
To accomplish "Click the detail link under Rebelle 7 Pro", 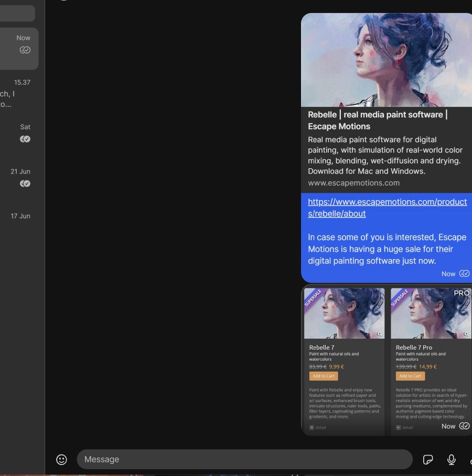I will point(407,427).
